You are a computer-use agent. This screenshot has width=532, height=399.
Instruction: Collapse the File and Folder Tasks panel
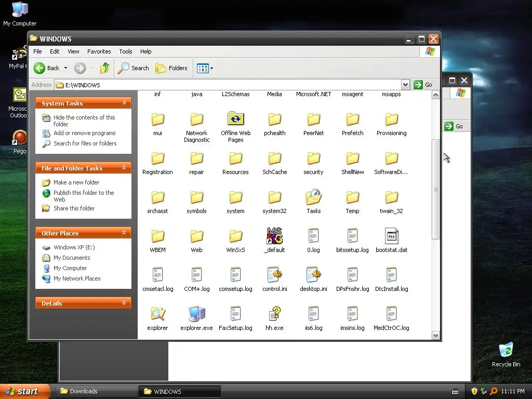[124, 168]
